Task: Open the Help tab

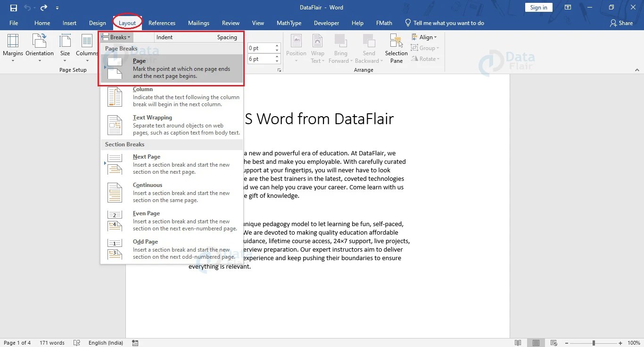Action: click(357, 23)
